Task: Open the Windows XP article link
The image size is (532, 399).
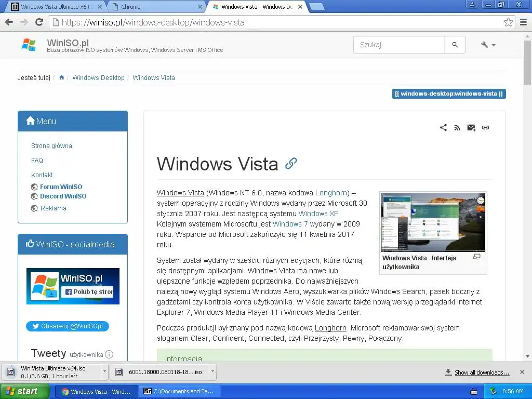Action: (x=318, y=214)
